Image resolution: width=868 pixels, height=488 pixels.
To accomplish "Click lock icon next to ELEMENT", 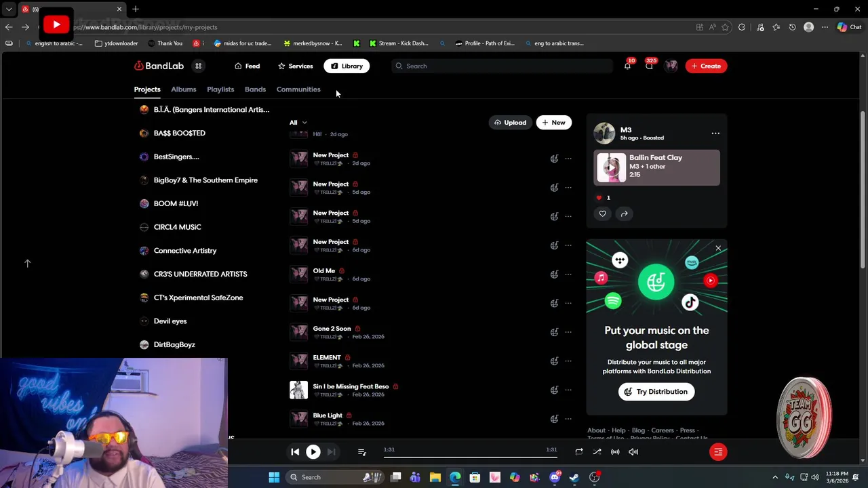I will point(347,358).
